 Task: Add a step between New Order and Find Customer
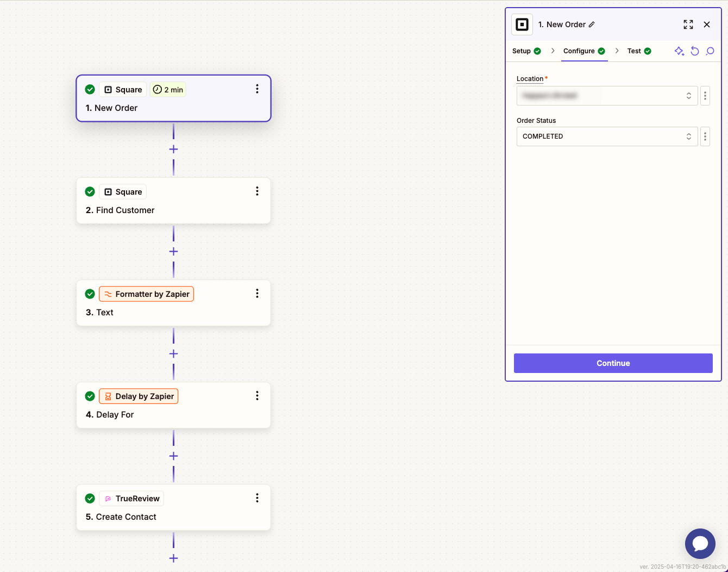(173, 149)
